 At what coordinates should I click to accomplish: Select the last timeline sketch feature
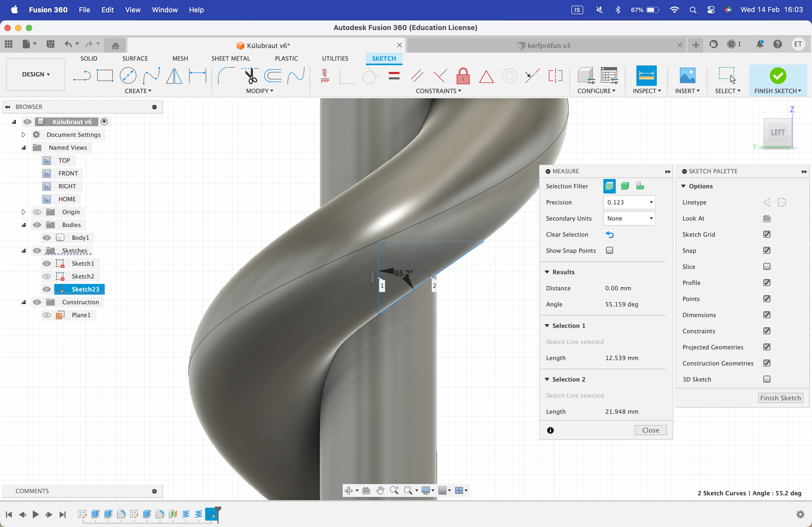(x=211, y=514)
